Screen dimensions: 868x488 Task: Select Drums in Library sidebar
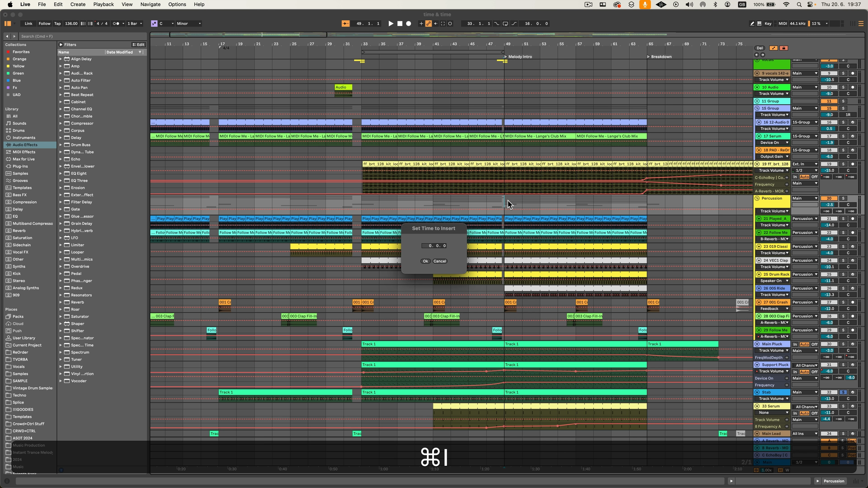19,130
